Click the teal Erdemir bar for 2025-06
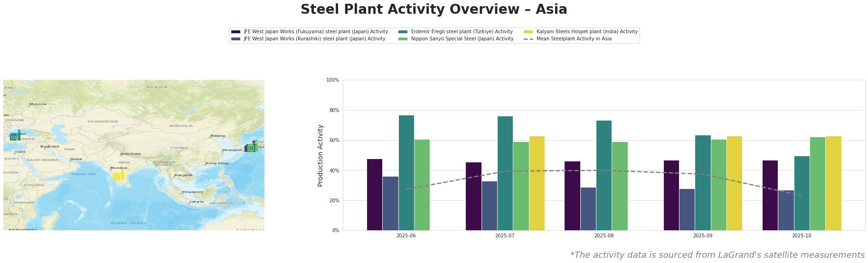Screen dimensions: 868x263 point(406,173)
